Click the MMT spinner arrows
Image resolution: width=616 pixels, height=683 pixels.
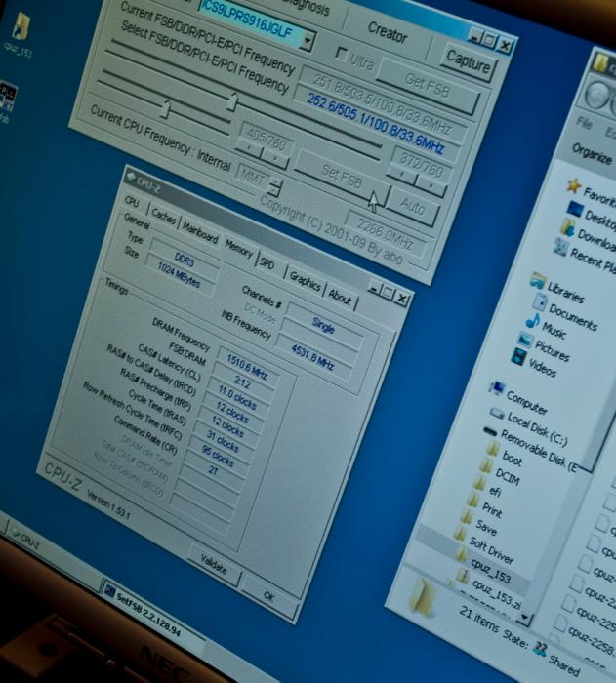pos(275,185)
